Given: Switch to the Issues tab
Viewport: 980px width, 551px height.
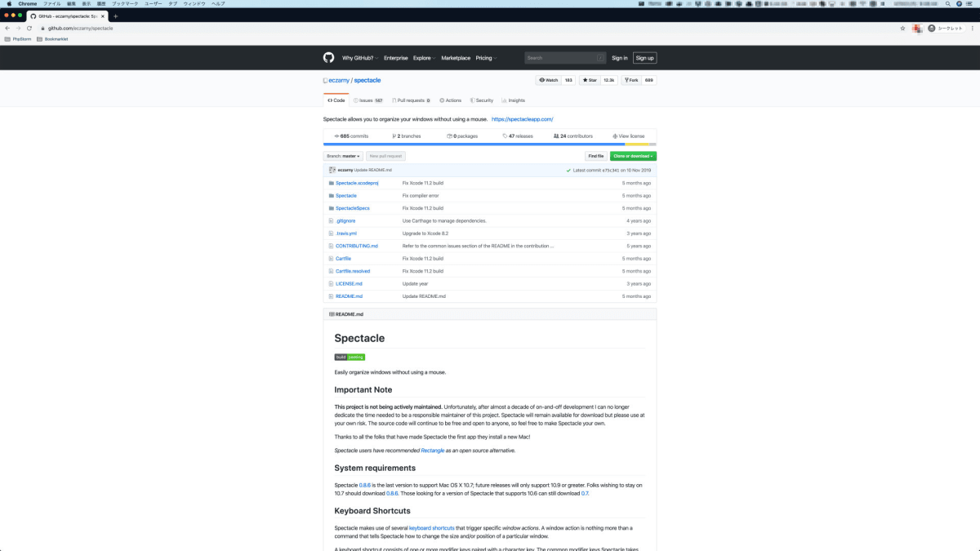Looking at the screenshot, I should (368, 100).
